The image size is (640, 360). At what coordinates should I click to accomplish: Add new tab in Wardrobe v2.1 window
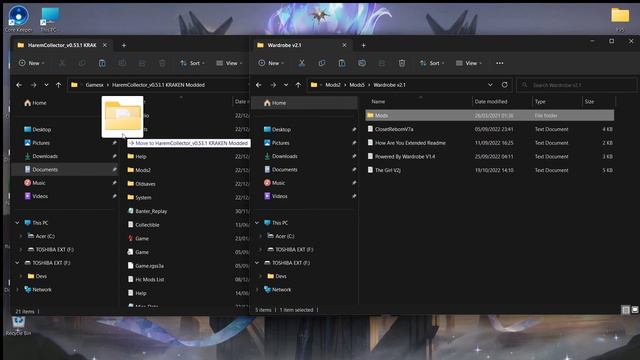pos(363,45)
